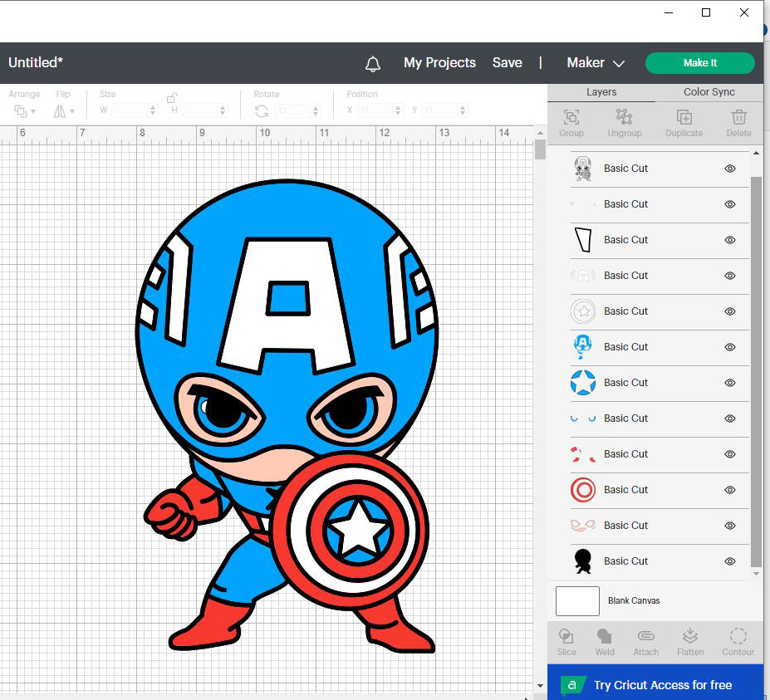
Task: Click Try Cricut Access for free banner
Action: tap(655, 683)
